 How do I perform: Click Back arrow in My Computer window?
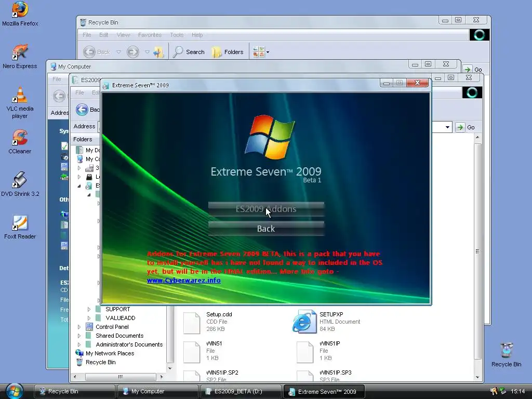[59, 96]
